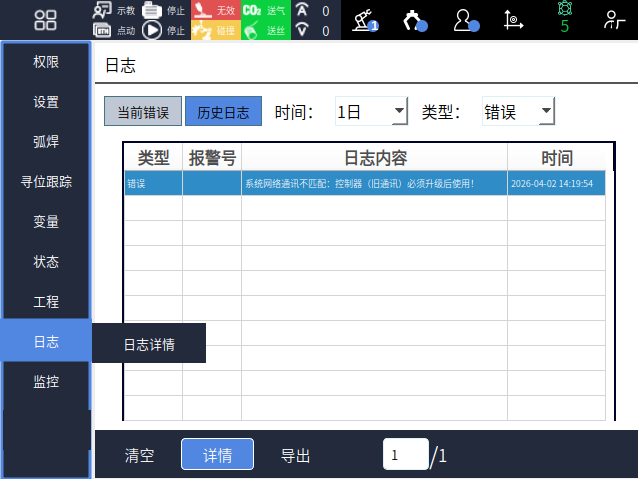Viewport: 638px width, 479px height.
Task: Select 日志详情 from the submenu
Action: coord(149,344)
